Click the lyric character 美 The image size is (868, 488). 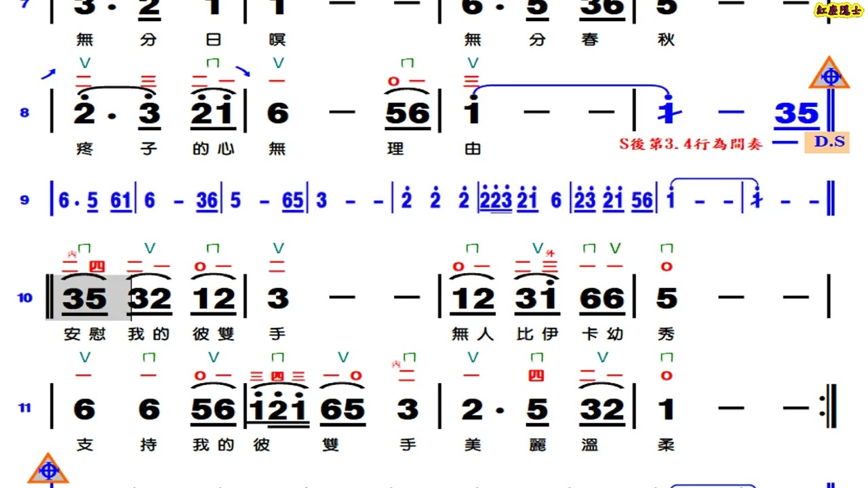[x=473, y=445]
